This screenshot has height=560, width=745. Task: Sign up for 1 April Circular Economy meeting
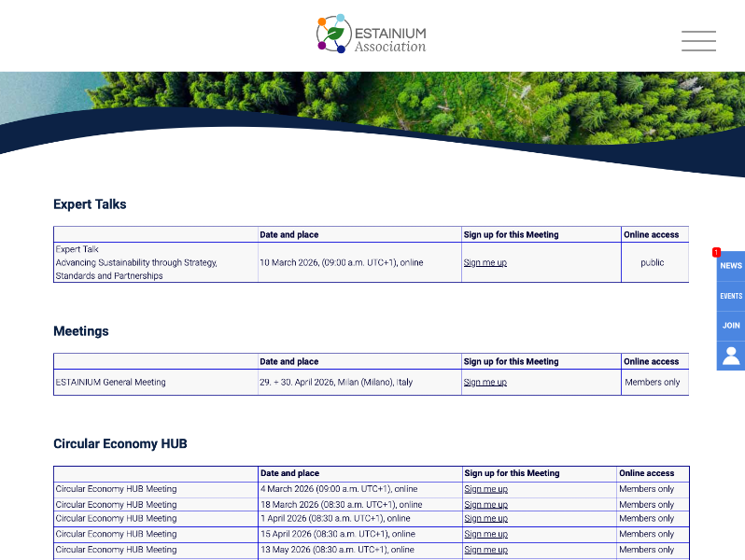click(x=485, y=519)
